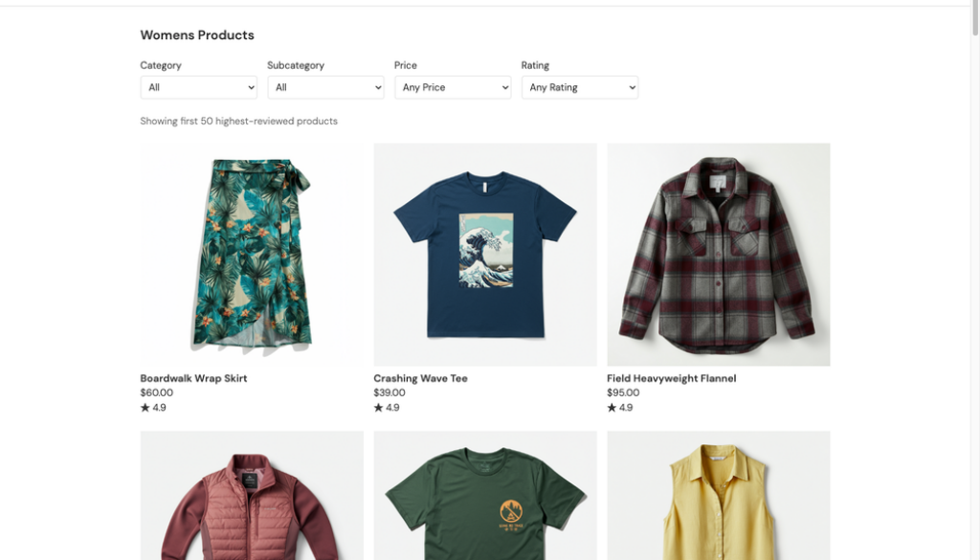Open the green graphic tee thumbnail

[484, 496]
